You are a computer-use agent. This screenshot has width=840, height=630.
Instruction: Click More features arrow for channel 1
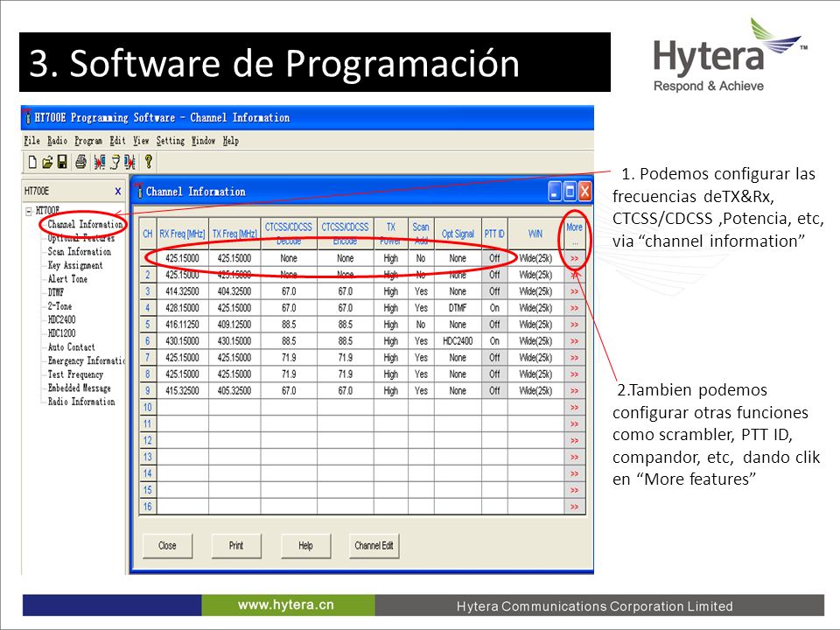575,258
